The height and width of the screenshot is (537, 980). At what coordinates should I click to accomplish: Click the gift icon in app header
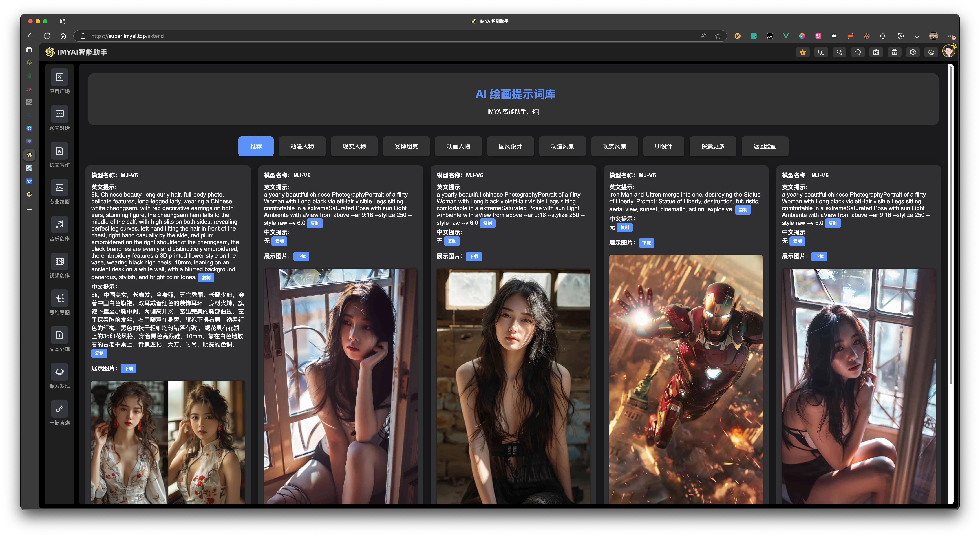tap(894, 52)
